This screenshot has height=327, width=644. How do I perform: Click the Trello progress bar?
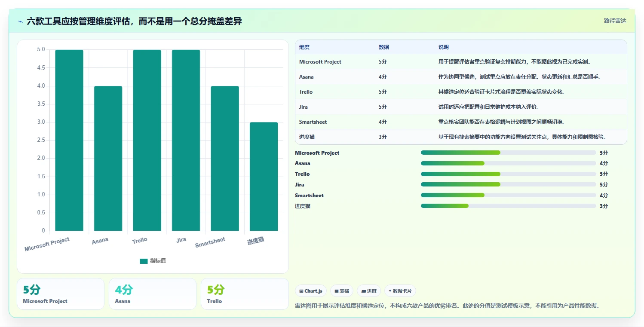(509, 174)
